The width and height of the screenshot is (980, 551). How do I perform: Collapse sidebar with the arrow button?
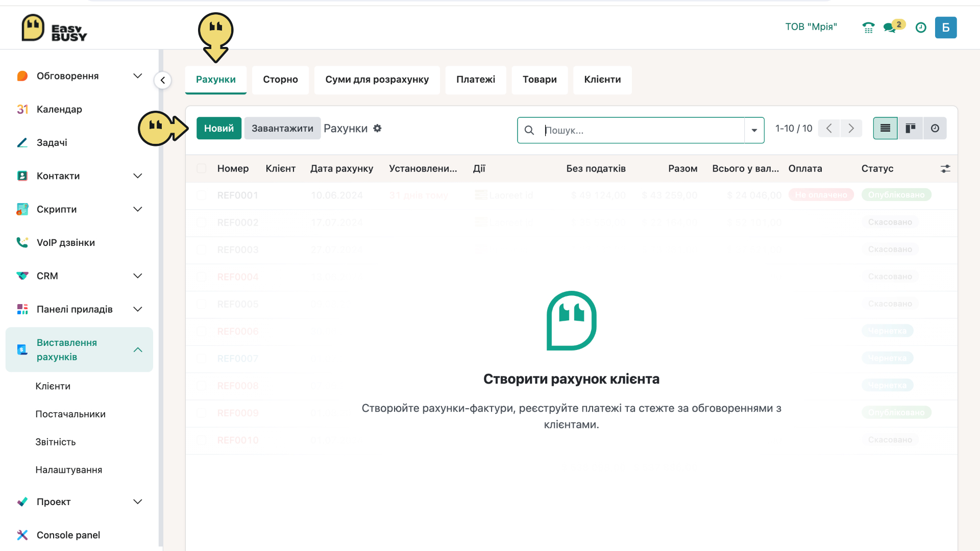(x=162, y=80)
